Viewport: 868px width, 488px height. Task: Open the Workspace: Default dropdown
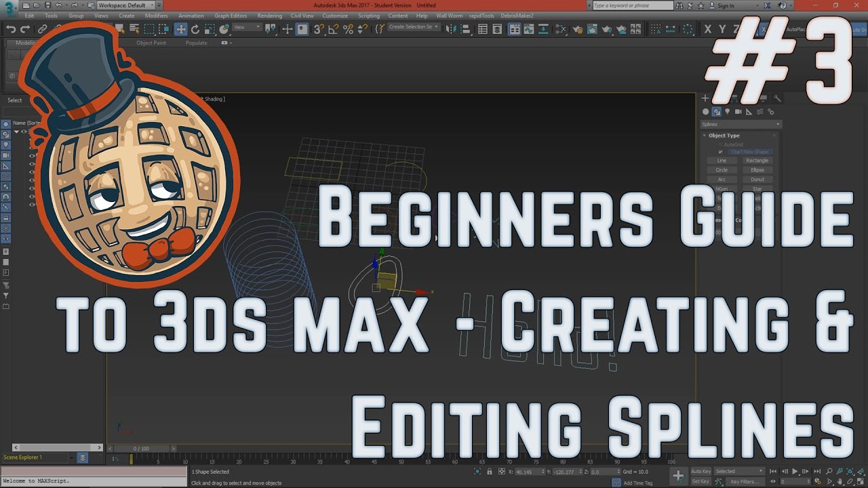(125, 5)
